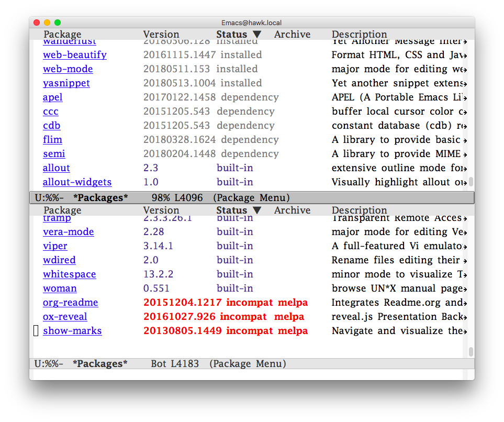This screenshot has width=504, height=422.
Task: Open the org-readme package link
Action: point(71,302)
